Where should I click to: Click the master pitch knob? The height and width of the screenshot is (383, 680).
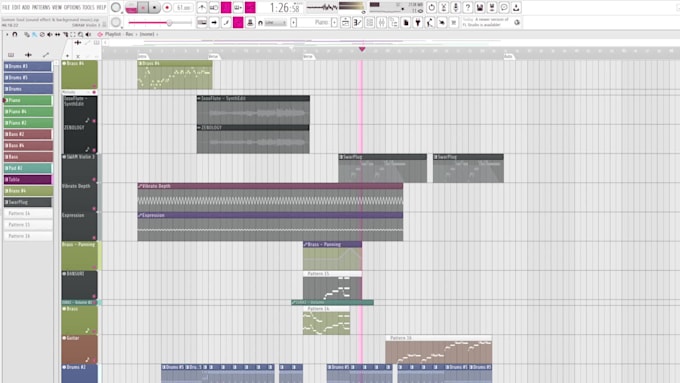click(116, 23)
